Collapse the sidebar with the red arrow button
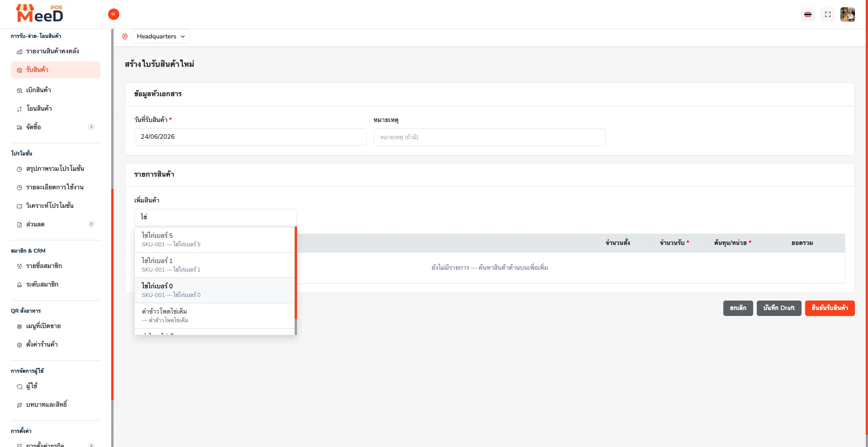This screenshot has width=868, height=447. (113, 14)
